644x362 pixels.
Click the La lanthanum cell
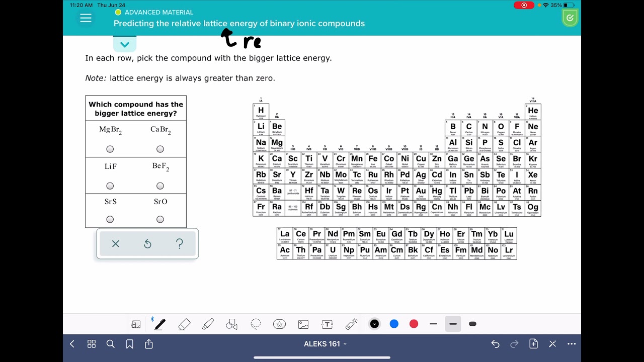285,236
